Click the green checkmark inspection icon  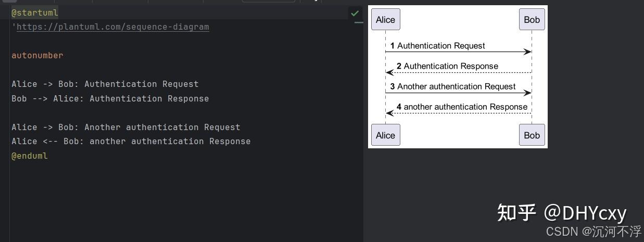coord(355,13)
